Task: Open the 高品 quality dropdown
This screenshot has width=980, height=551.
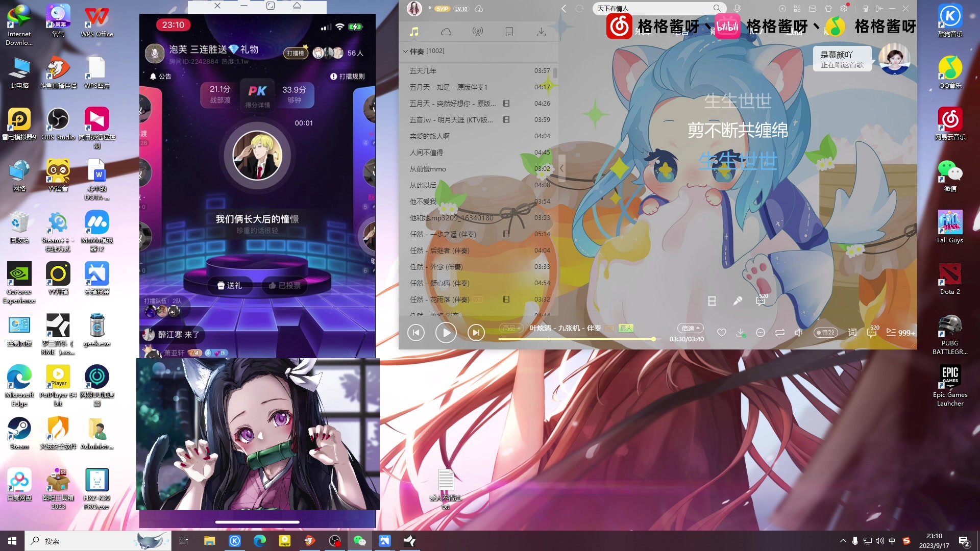Action: (x=511, y=328)
